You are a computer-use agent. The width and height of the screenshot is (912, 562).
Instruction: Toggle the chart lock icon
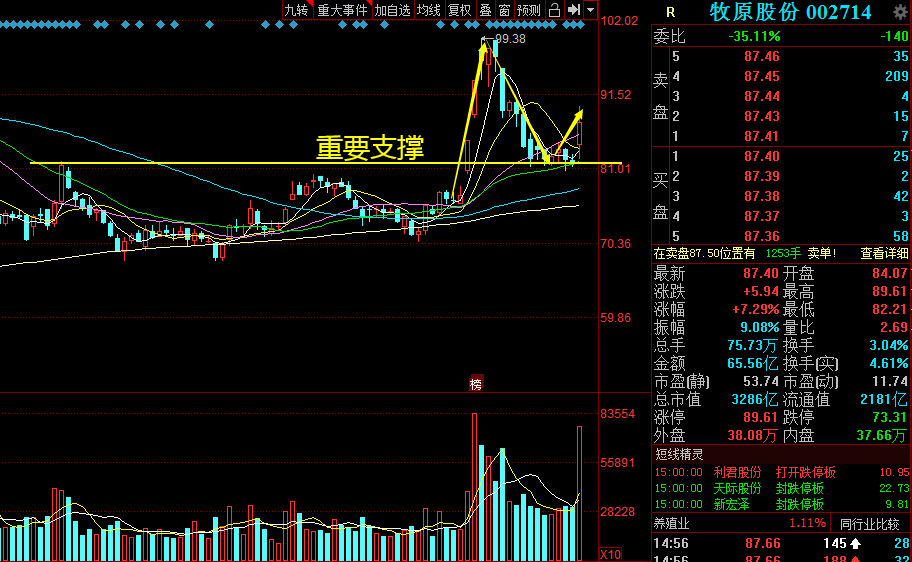[554, 10]
